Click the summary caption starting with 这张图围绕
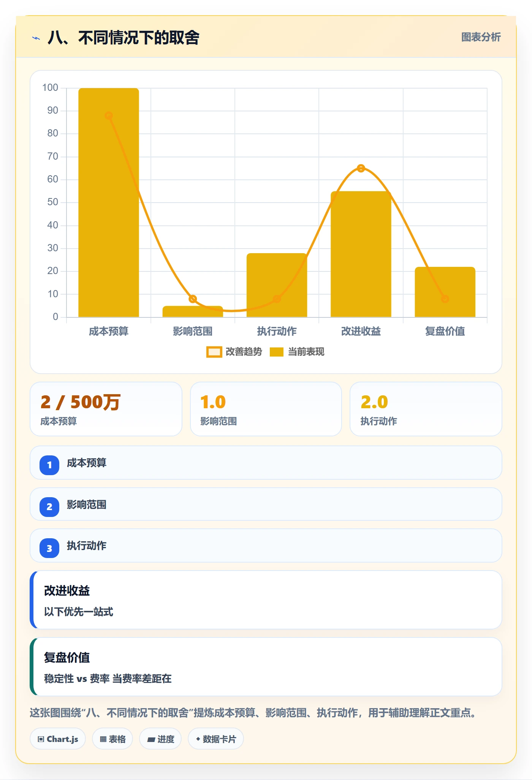The image size is (532, 780). 253,713
